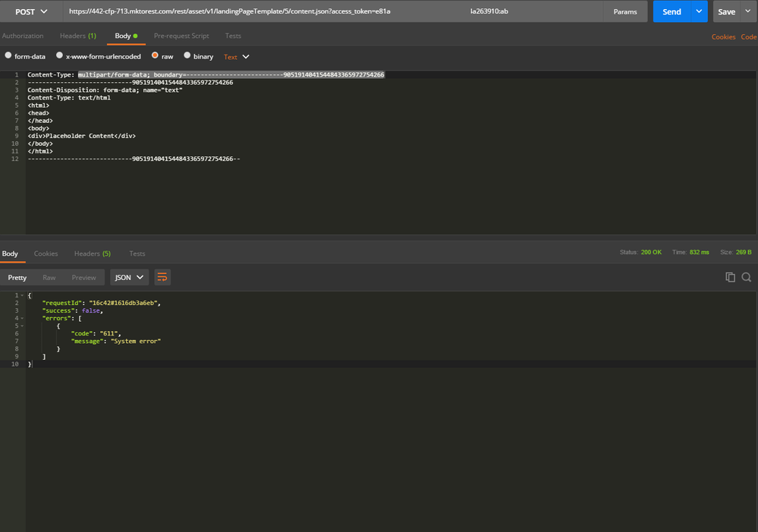Select the request Body tab
Screen dimensions: 758x532
tap(126, 36)
